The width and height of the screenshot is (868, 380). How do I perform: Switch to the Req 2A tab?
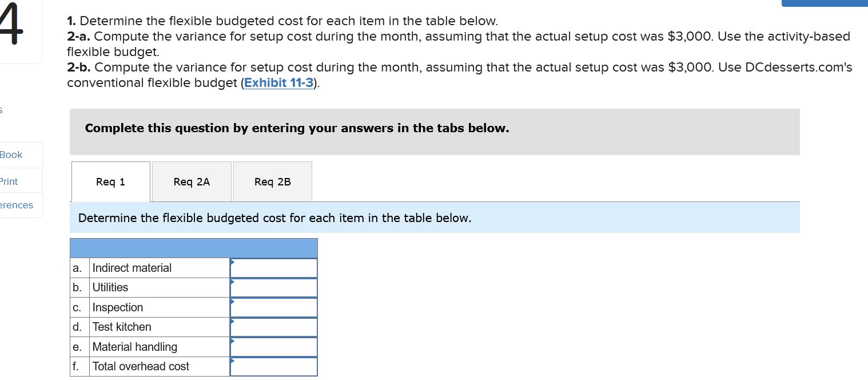click(x=192, y=181)
